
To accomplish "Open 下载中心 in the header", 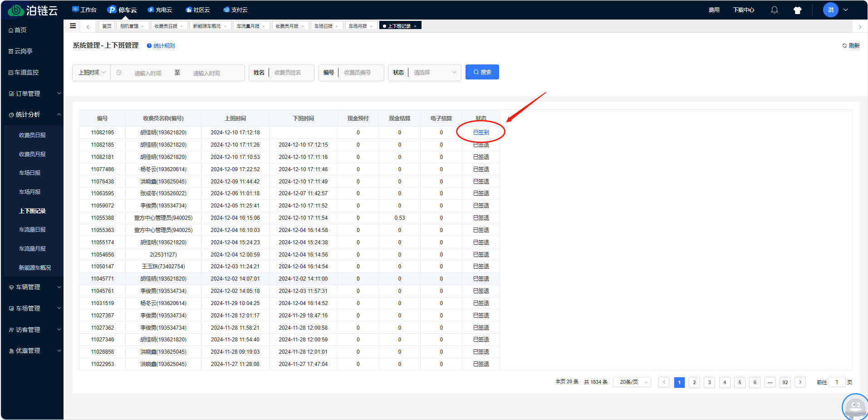I will coord(743,10).
